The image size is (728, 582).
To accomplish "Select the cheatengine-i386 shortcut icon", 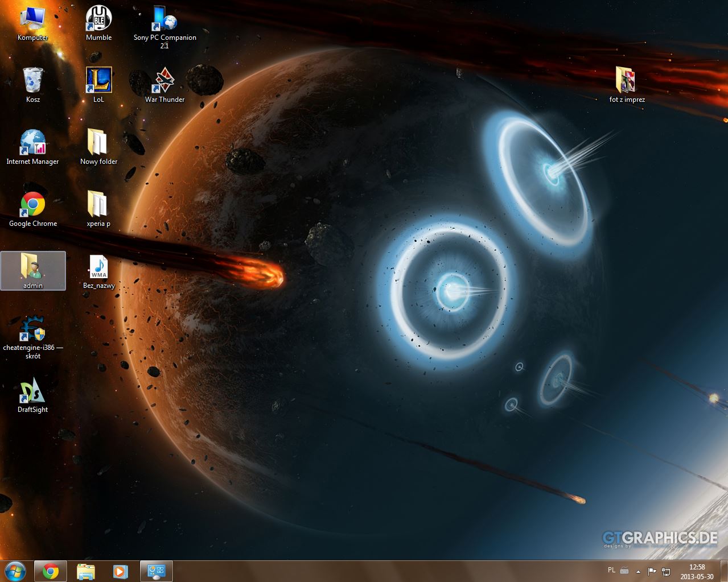I will pos(32,337).
